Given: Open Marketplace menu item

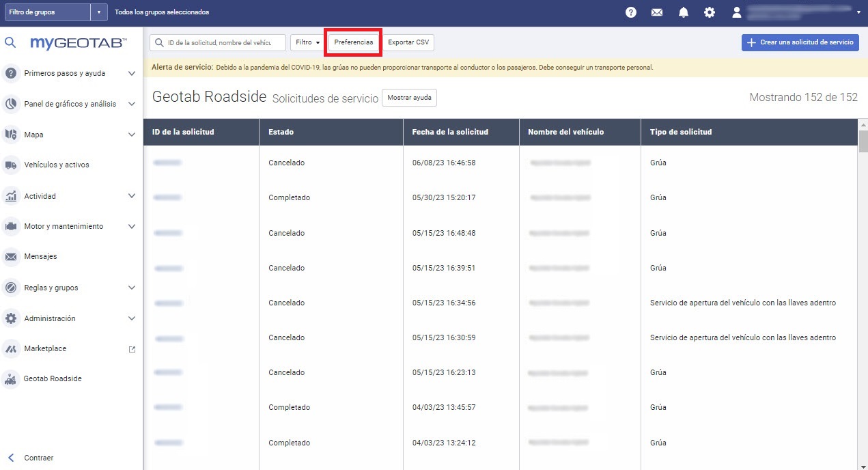Looking at the screenshot, I should (x=45, y=348).
